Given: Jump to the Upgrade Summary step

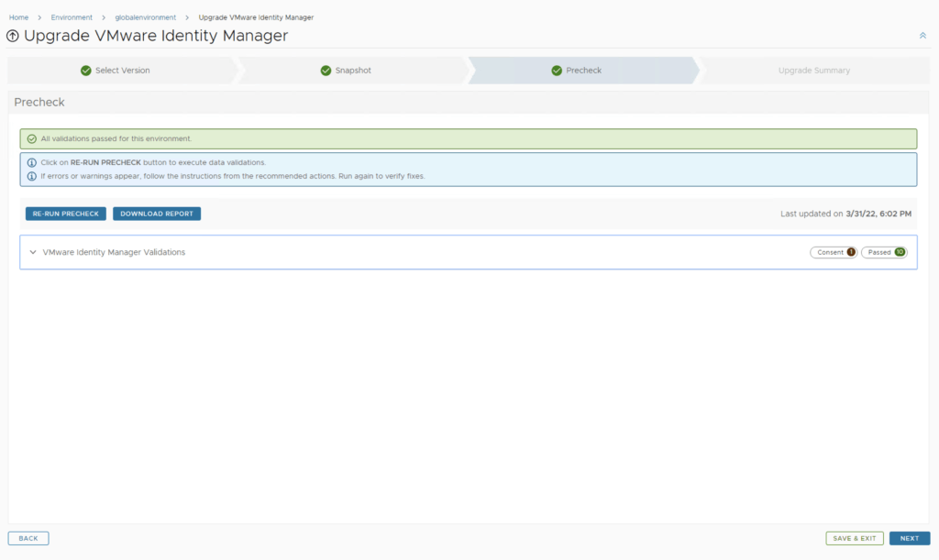Looking at the screenshot, I should click(x=813, y=71).
